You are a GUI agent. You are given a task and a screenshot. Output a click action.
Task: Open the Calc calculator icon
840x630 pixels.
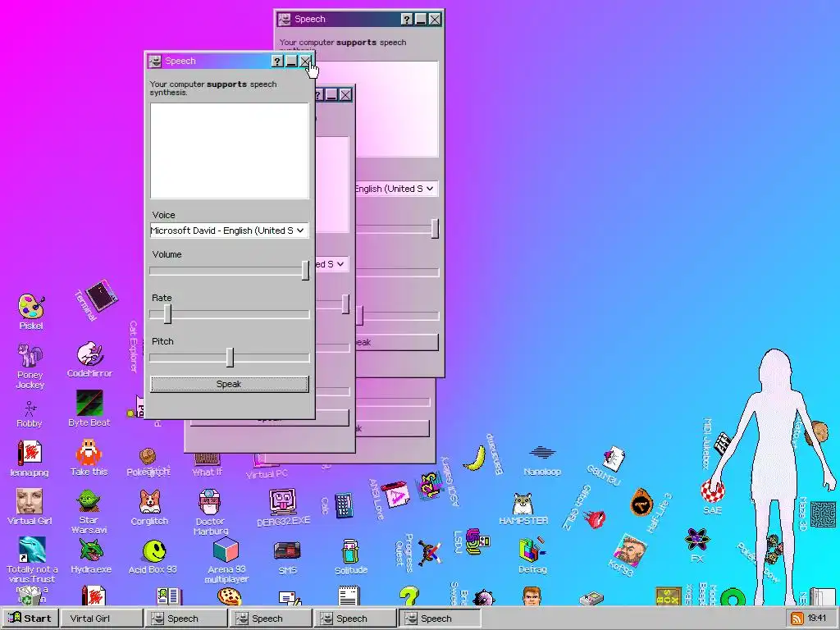coord(344,505)
